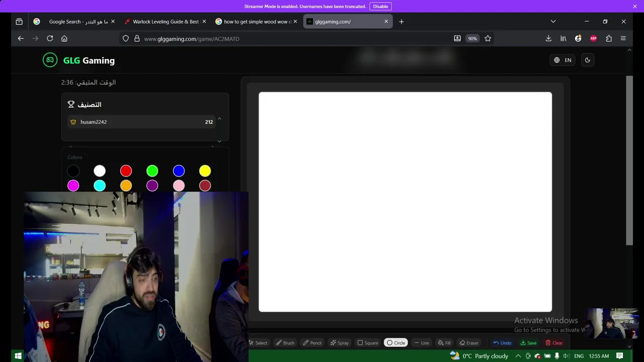The image size is (644, 362).
Task: Open the browser hamburger menu
Action: point(623,38)
